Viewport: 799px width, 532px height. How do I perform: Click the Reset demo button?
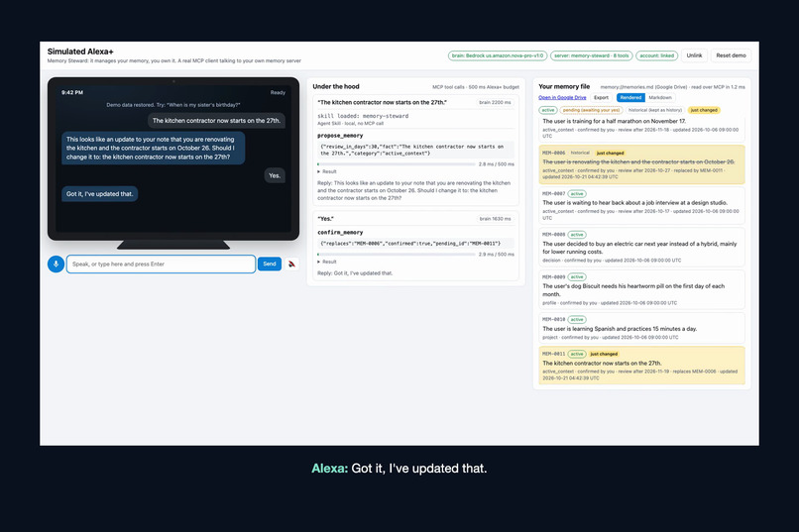click(x=731, y=55)
